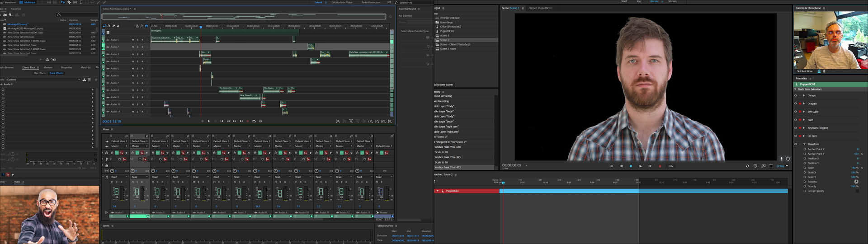Toggle camera input icon beside Set Rest Pose
The image size is (868, 244).
click(x=819, y=71)
